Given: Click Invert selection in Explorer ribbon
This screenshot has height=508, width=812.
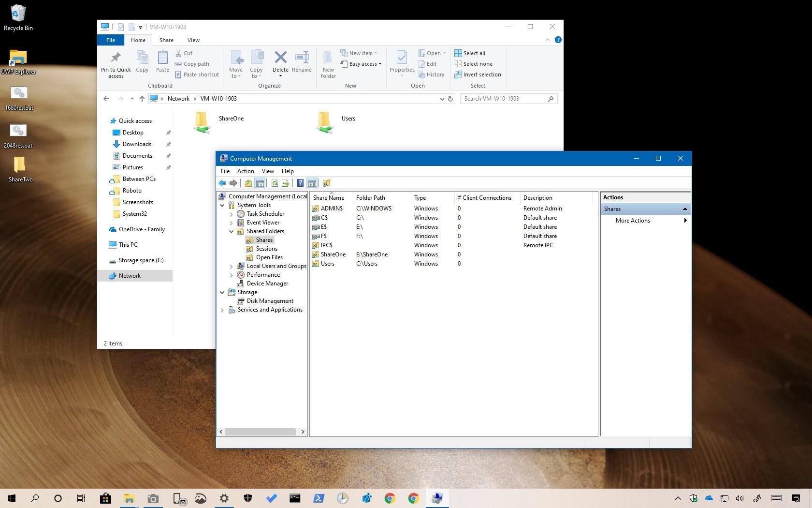Looking at the screenshot, I should tap(478, 75).
